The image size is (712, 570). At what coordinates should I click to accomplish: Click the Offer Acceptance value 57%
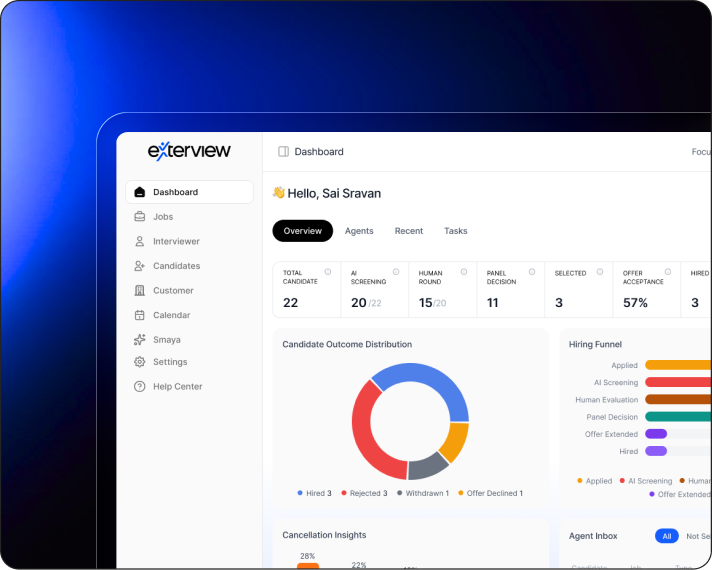(635, 302)
